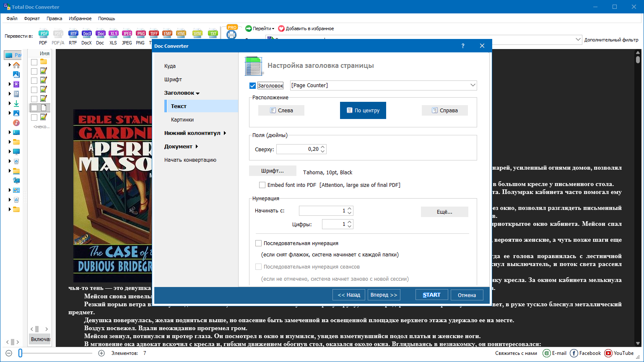Select PDF conversion format icon
The image size is (644, 362).
43,34
